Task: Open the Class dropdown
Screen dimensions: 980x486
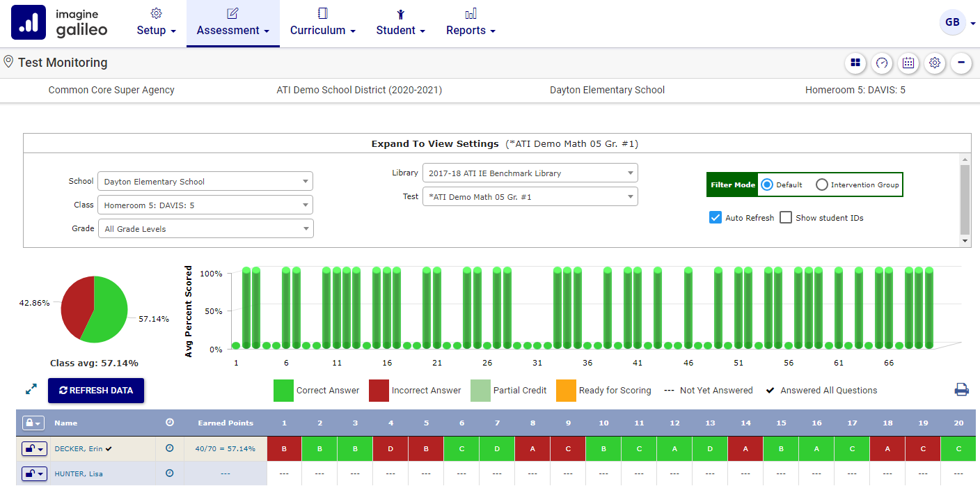Action: [x=205, y=205]
